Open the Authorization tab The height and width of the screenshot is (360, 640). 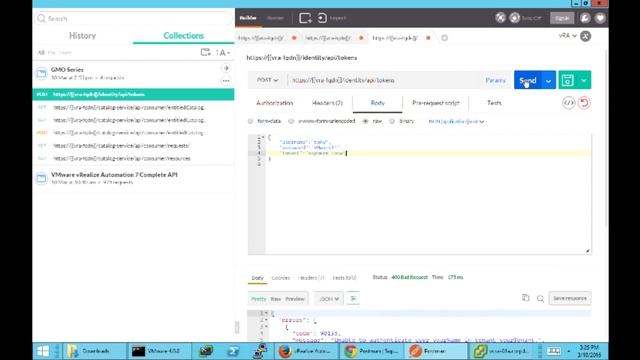pyautogui.click(x=275, y=103)
